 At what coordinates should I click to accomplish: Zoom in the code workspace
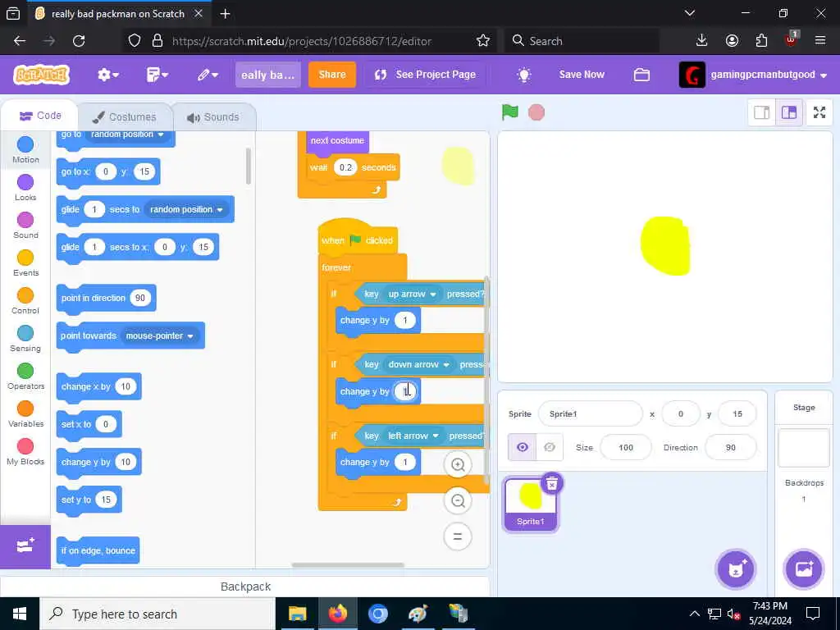[x=458, y=464]
